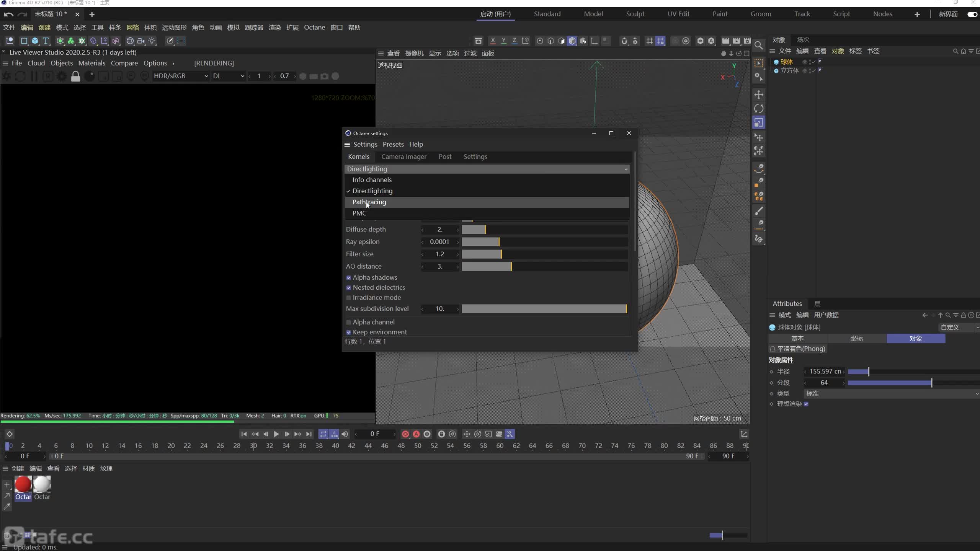Open the 自定义 dropdown in Attributes
Screen dimensions: 980x551
pyautogui.click(x=959, y=328)
